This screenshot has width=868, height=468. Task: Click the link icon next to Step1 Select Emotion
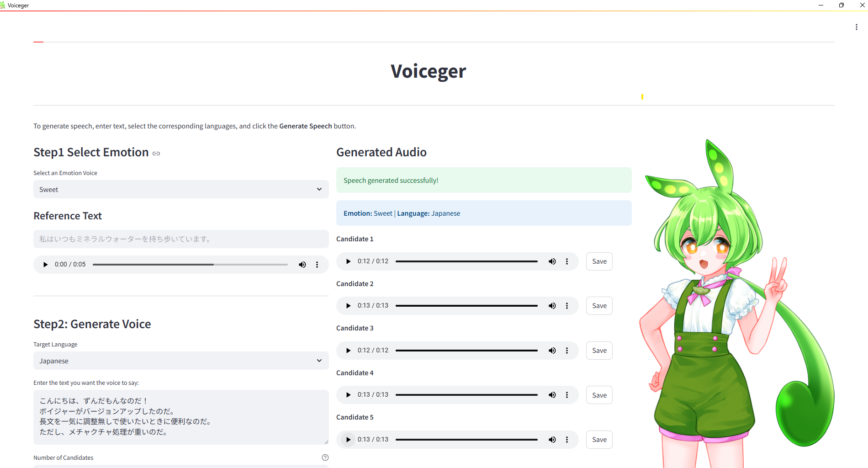pyautogui.click(x=156, y=153)
